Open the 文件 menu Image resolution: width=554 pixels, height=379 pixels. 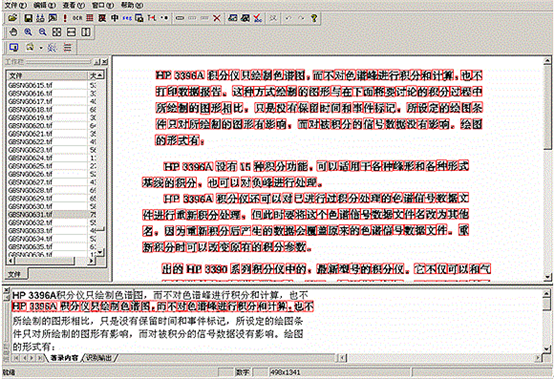pos(15,5)
